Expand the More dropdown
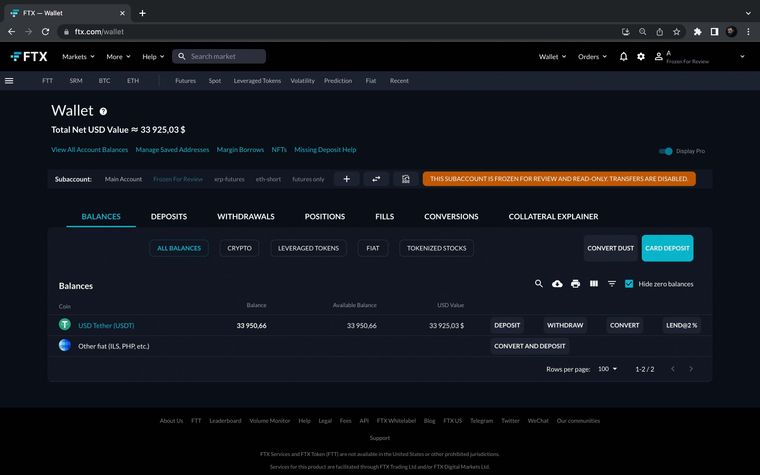The height and width of the screenshot is (475, 760). [x=118, y=57]
